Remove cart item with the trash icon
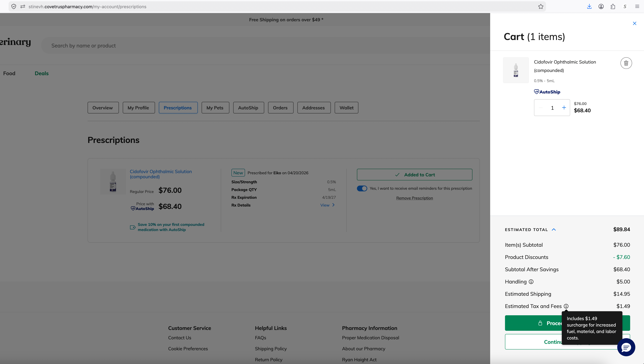 pos(626,63)
